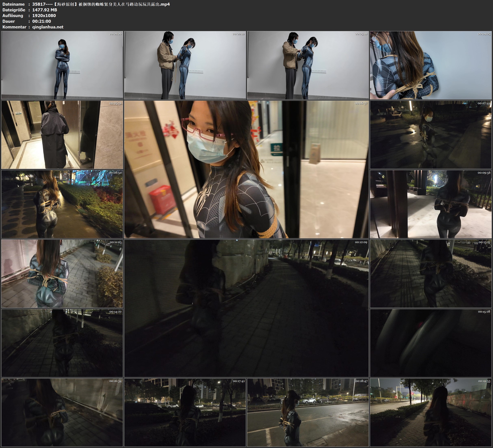Select the thumbnail marked 00:03:18
Image resolution: width=493 pixels, height=448 pixels.
click(x=308, y=65)
